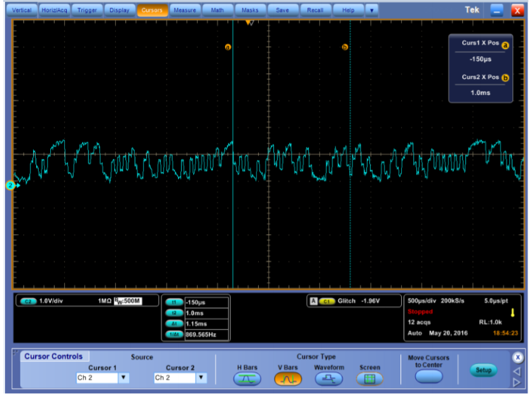
Task: Click the t2 cursor readout badge
Action: 174,313
